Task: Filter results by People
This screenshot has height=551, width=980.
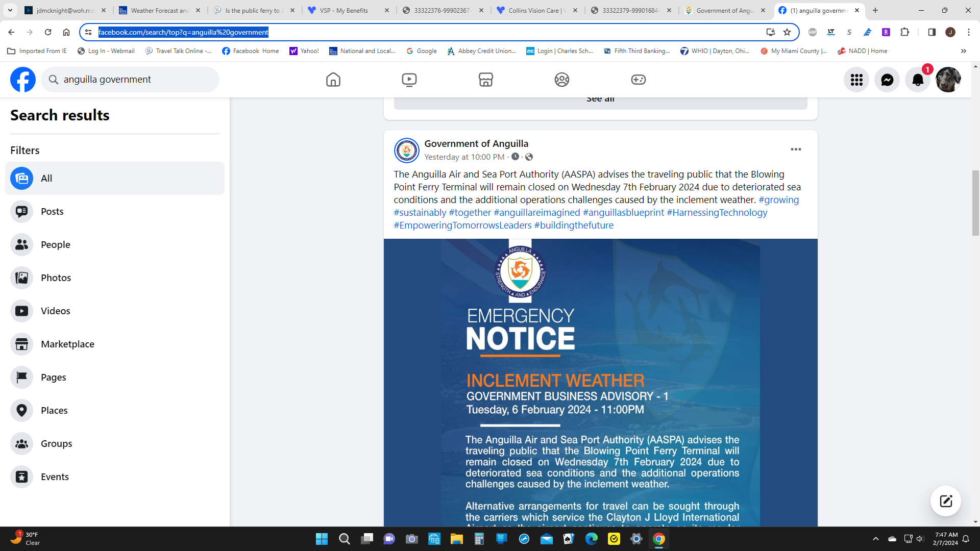Action: pyautogui.click(x=115, y=244)
